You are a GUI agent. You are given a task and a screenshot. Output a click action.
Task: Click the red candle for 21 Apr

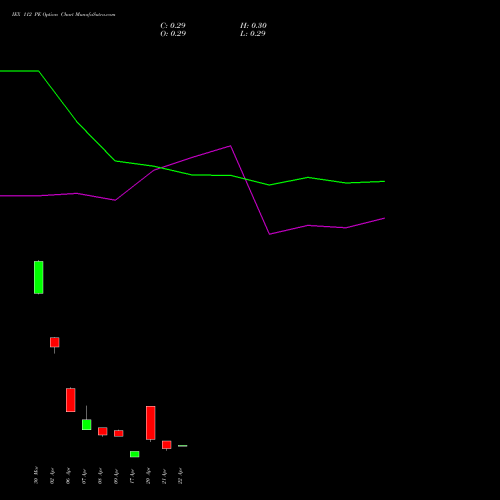pyautogui.click(x=167, y=445)
